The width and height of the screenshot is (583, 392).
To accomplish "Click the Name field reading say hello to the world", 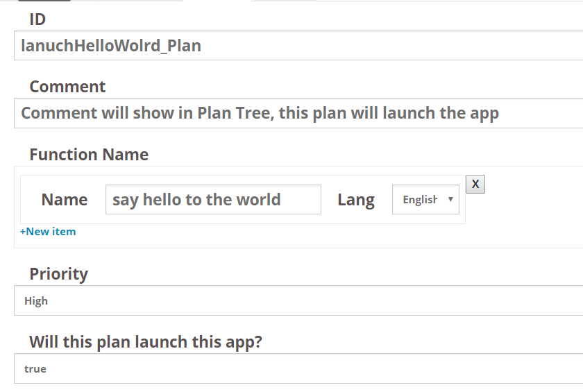I will point(213,200).
